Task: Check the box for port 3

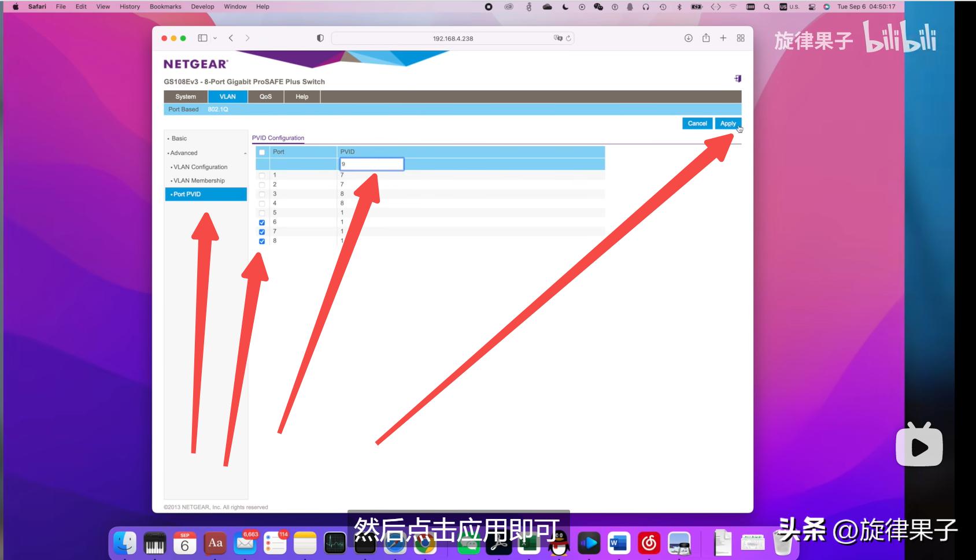Action: tap(262, 194)
